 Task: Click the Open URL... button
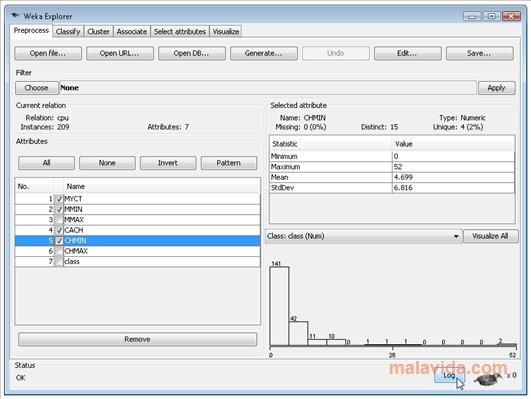[120, 54]
